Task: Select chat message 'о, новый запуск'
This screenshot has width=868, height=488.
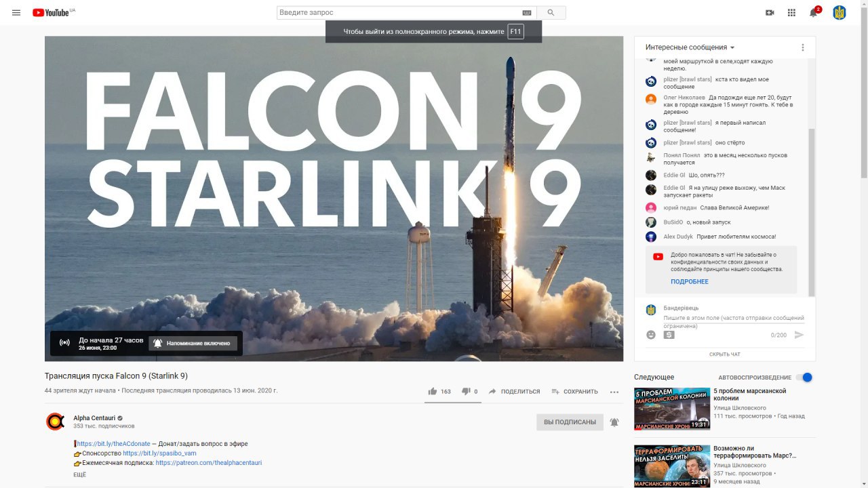Action: coord(709,222)
